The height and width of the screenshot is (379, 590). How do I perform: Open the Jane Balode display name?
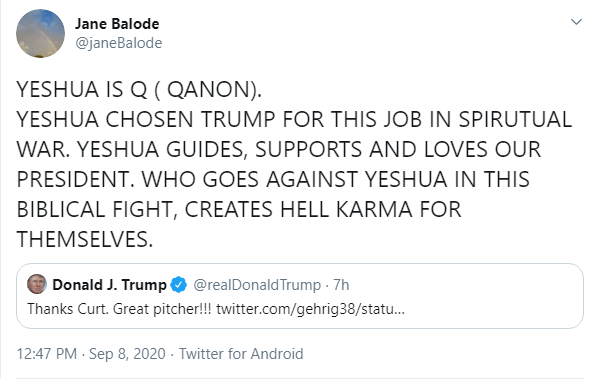point(117,24)
